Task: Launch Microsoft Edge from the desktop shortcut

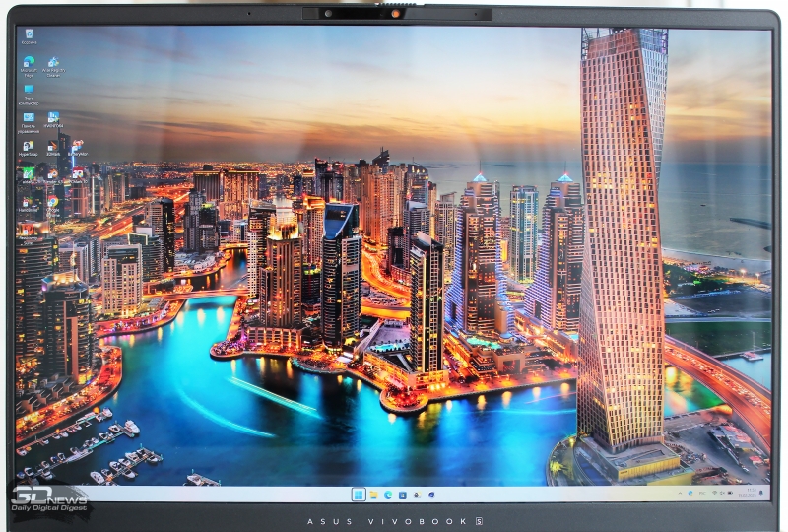Action: (x=29, y=63)
